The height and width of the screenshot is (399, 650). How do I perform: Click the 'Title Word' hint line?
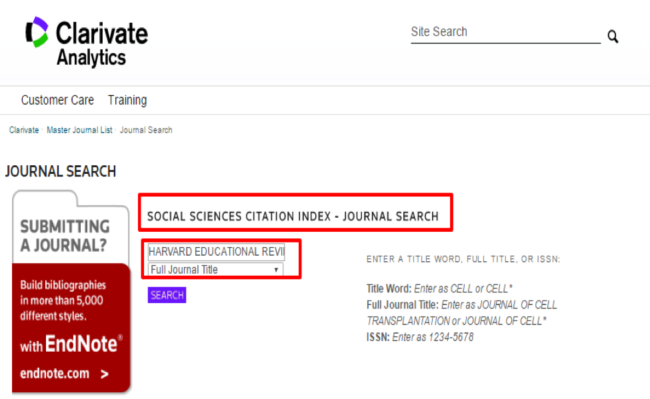pyautogui.click(x=439, y=288)
